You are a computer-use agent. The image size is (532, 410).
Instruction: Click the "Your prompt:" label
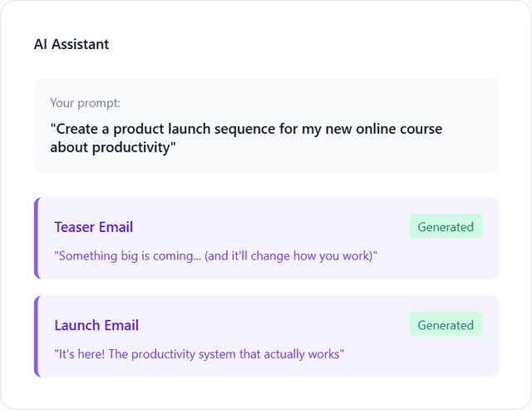(85, 103)
